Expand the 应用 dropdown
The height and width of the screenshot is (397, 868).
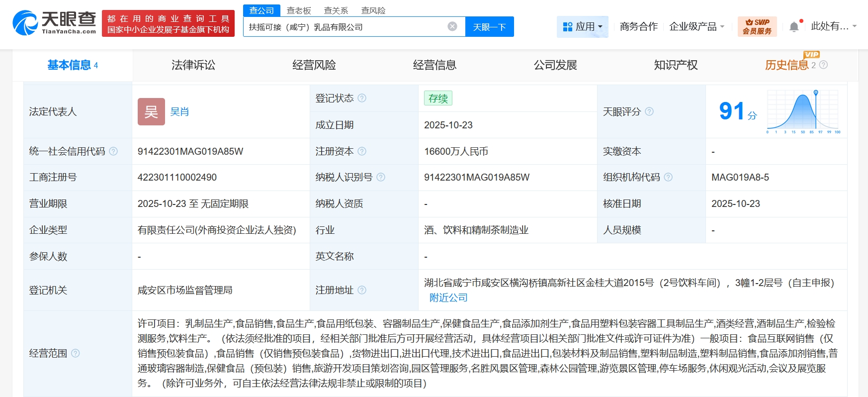[x=582, y=26]
